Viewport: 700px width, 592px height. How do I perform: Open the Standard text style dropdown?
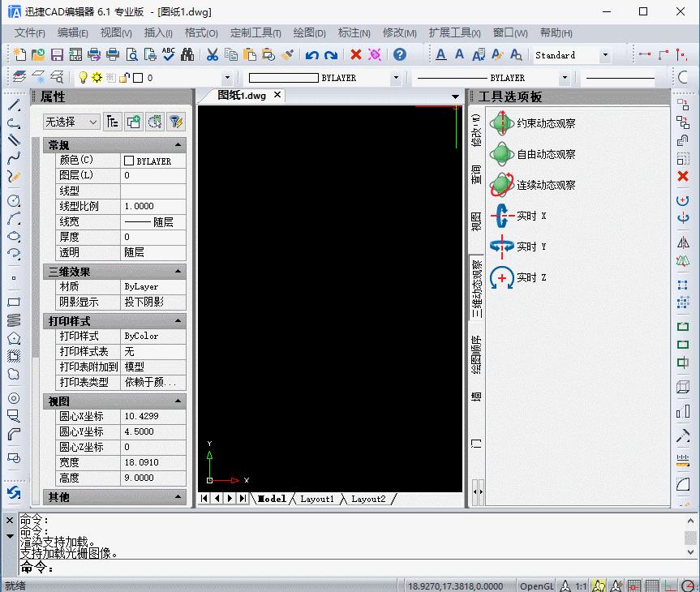tap(605, 55)
